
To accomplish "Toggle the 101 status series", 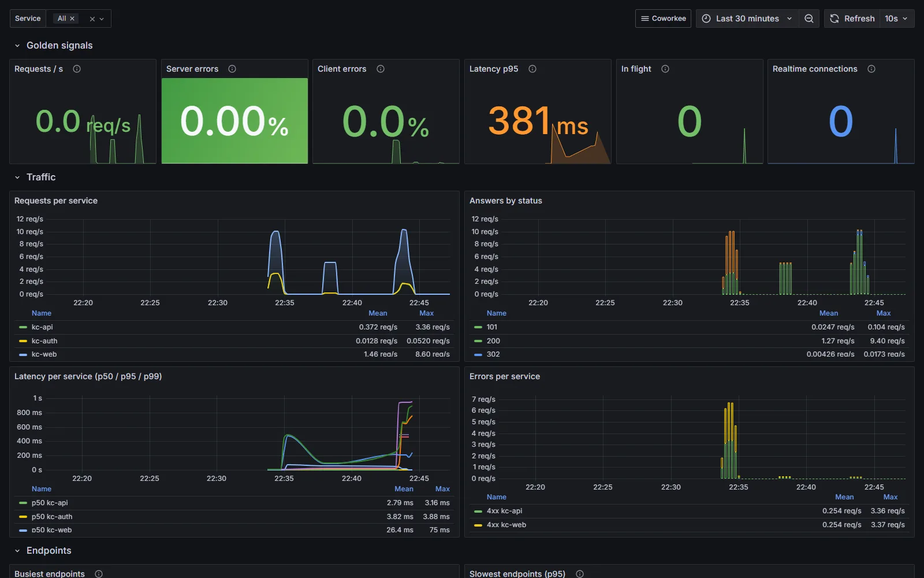I will tap(492, 327).
